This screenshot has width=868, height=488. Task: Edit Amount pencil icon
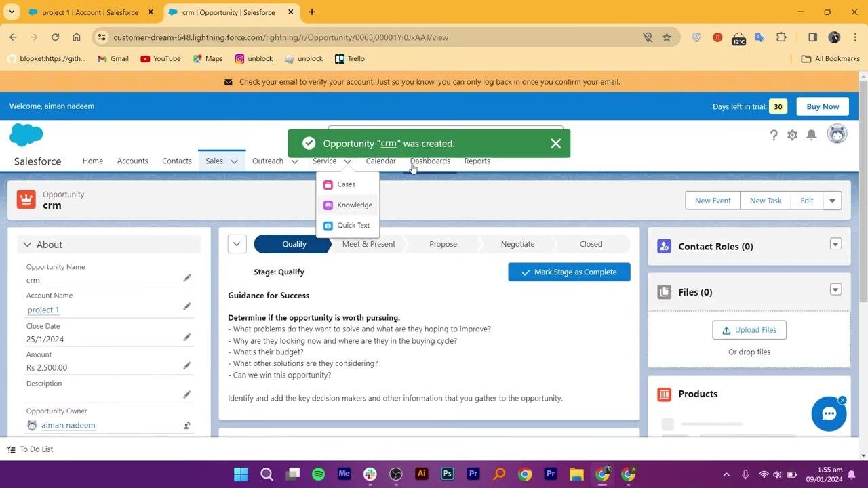[187, 365]
